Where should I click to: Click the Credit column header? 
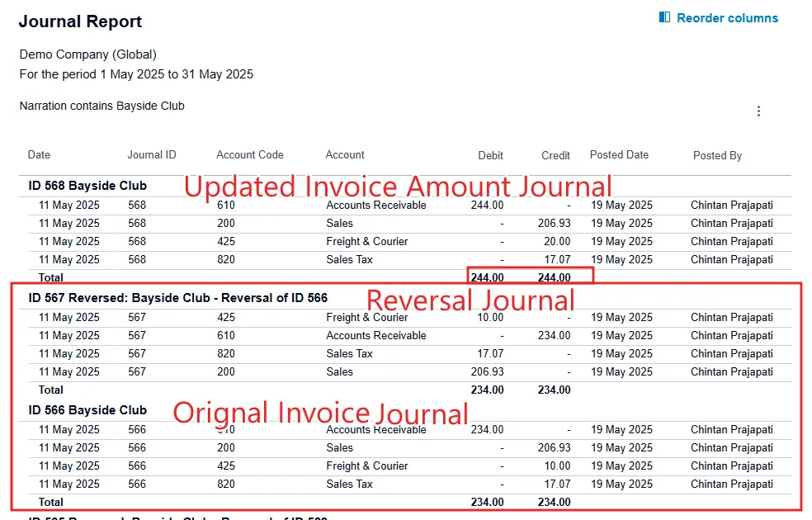(x=555, y=155)
